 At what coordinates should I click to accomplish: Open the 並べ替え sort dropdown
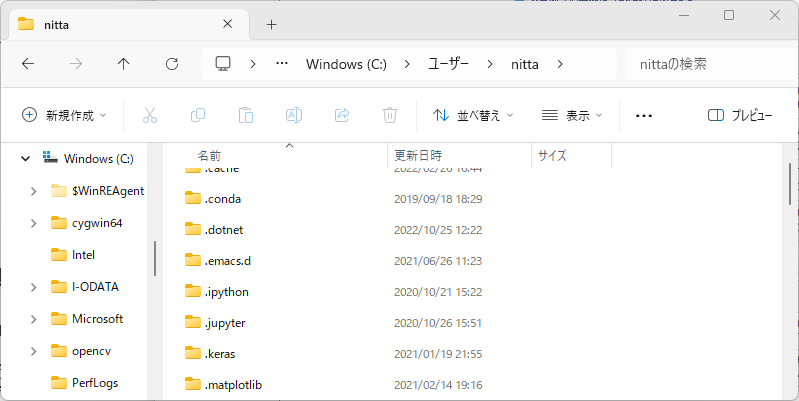tap(473, 115)
